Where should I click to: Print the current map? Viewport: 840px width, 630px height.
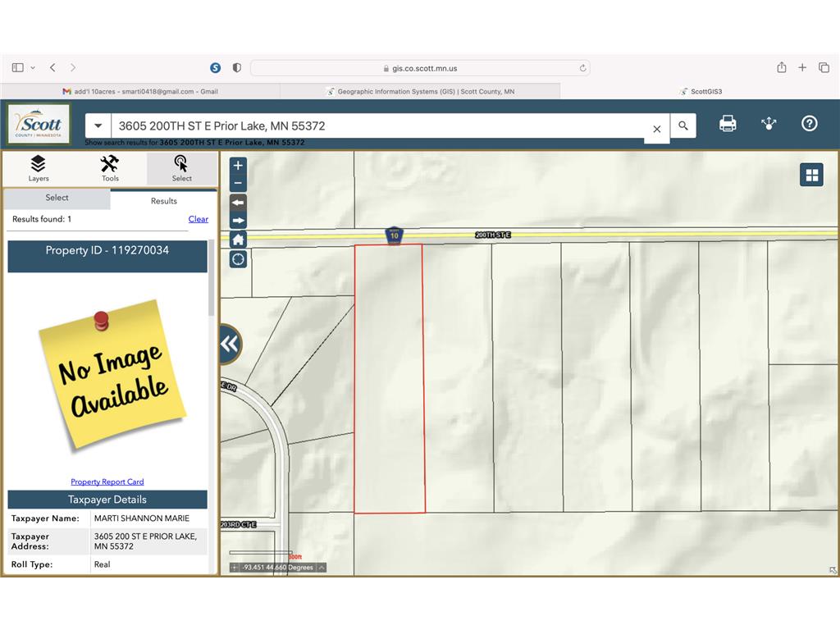pos(728,125)
